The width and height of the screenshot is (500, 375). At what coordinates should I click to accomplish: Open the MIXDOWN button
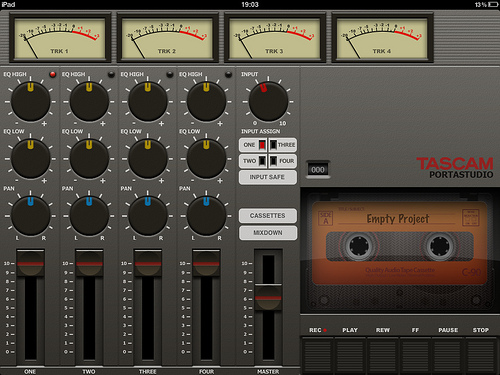pyautogui.click(x=268, y=233)
